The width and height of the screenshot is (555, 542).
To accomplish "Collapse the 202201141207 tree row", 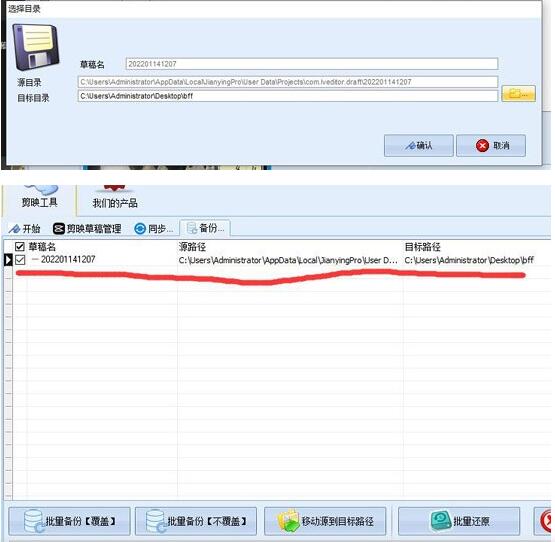I will [35, 259].
